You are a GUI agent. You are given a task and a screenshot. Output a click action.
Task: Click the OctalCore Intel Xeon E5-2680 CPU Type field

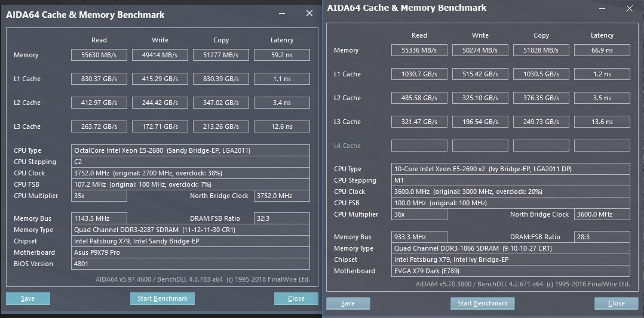[x=190, y=150]
